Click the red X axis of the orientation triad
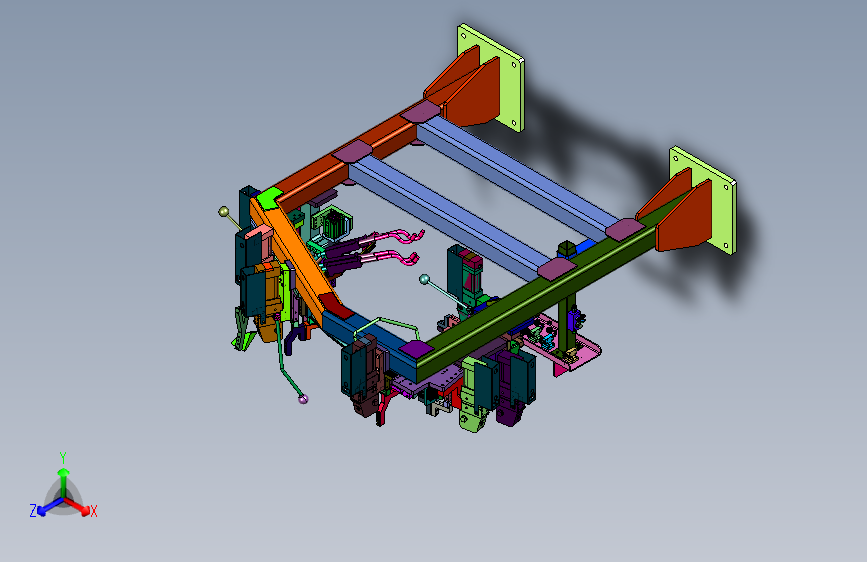The height and width of the screenshot is (562, 867). pyautogui.click(x=78, y=506)
